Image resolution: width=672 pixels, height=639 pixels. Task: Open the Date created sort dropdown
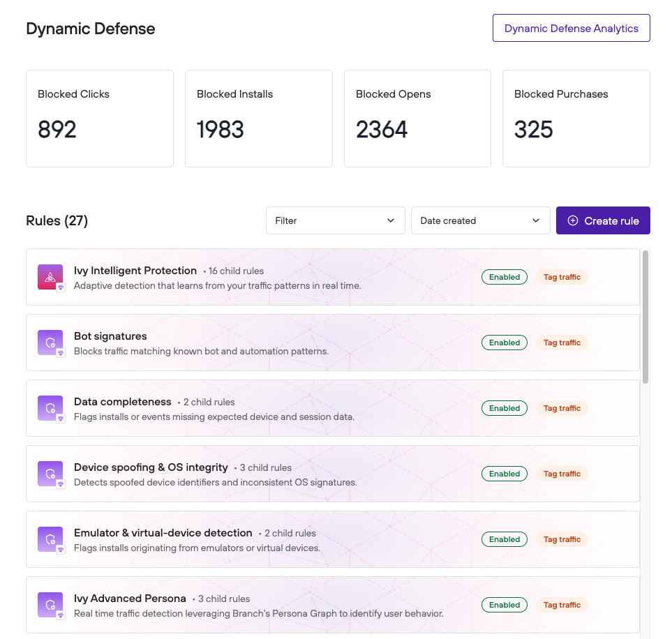480,220
